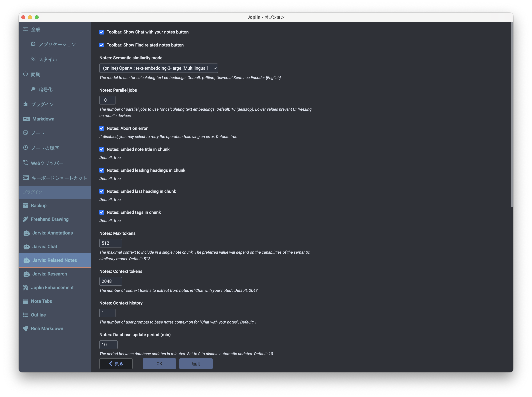532x397 pixels.
Task: Switch to Note Tabs settings section
Action: 41,301
